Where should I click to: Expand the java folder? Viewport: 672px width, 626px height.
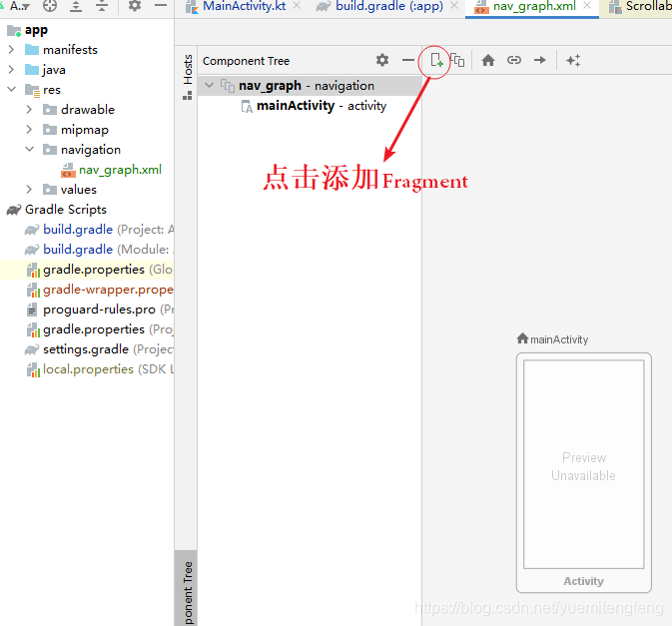tap(11, 70)
